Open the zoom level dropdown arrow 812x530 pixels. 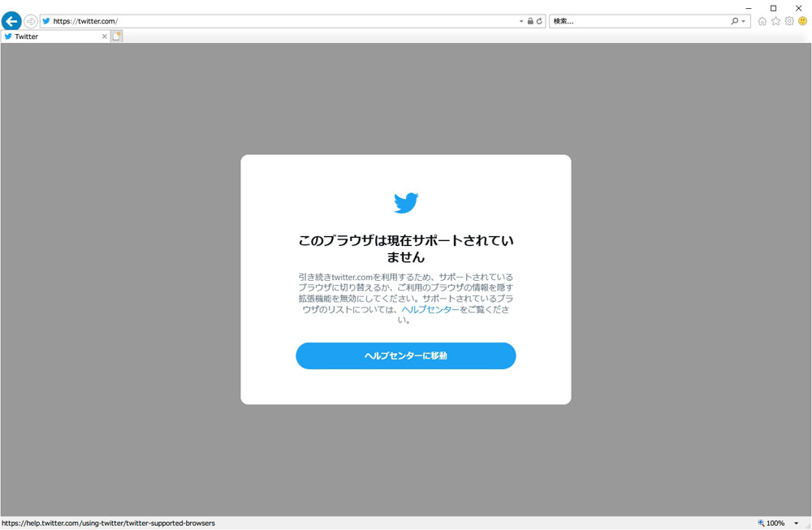click(797, 524)
